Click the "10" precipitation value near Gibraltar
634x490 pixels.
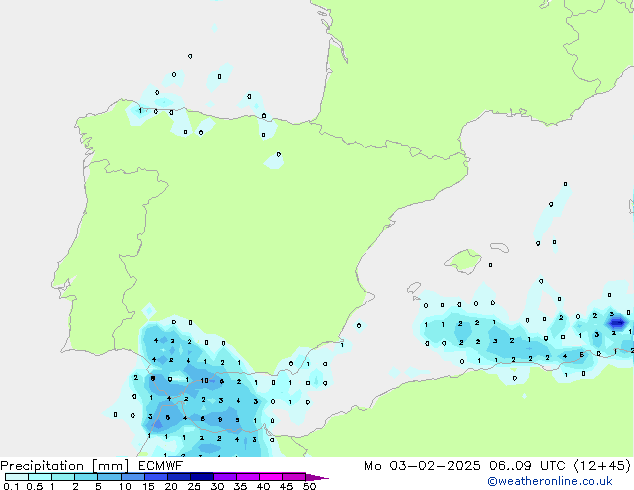pyautogui.click(x=204, y=380)
